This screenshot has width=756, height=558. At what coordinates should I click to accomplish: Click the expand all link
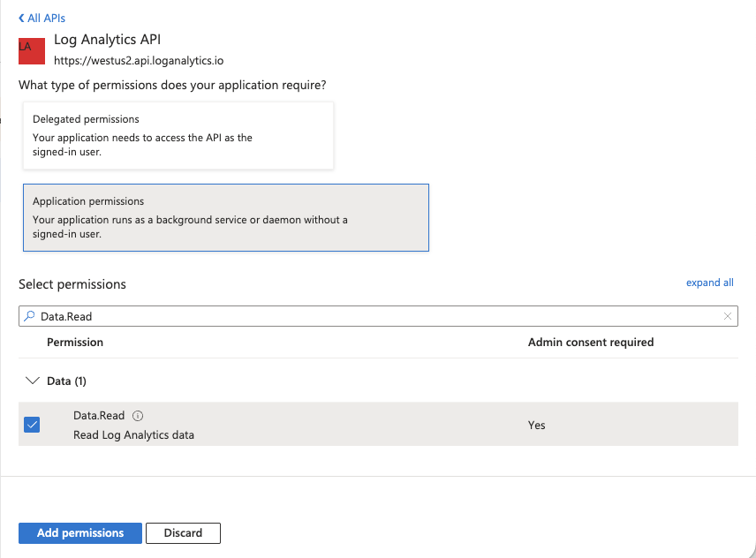(x=709, y=283)
